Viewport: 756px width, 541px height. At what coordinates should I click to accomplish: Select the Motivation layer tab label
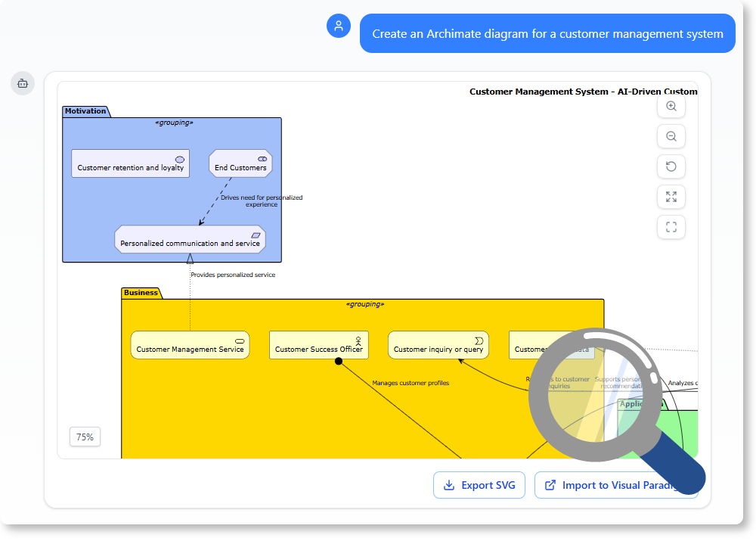(85, 110)
